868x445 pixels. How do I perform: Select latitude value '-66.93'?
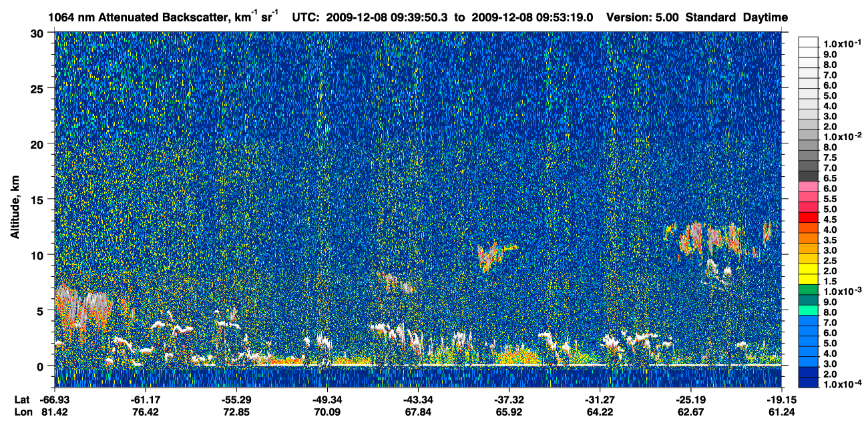(55, 400)
